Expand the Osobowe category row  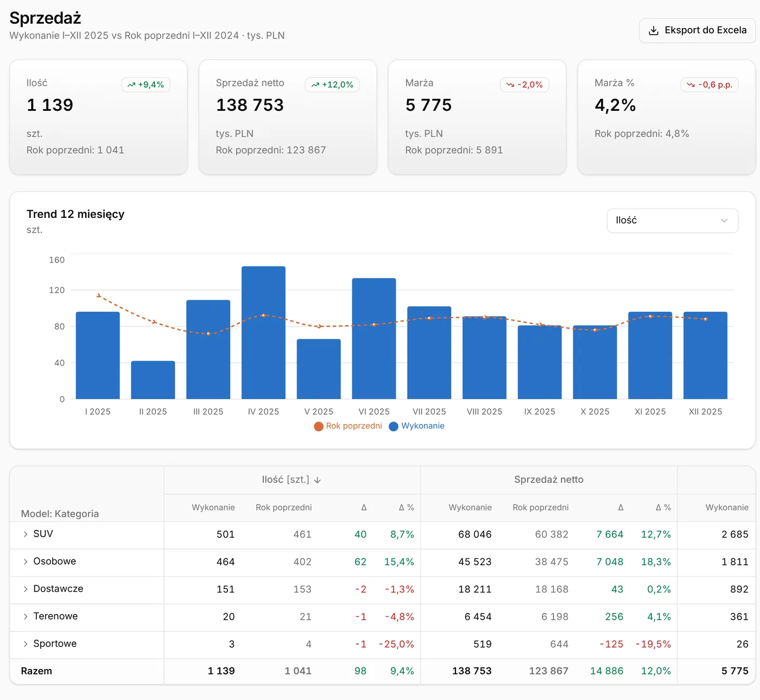(x=26, y=562)
